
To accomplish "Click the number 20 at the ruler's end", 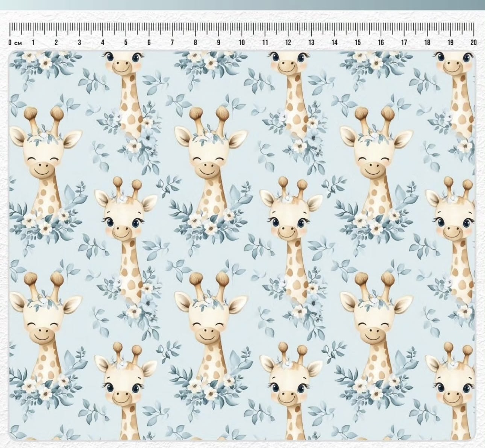I will [x=473, y=42].
